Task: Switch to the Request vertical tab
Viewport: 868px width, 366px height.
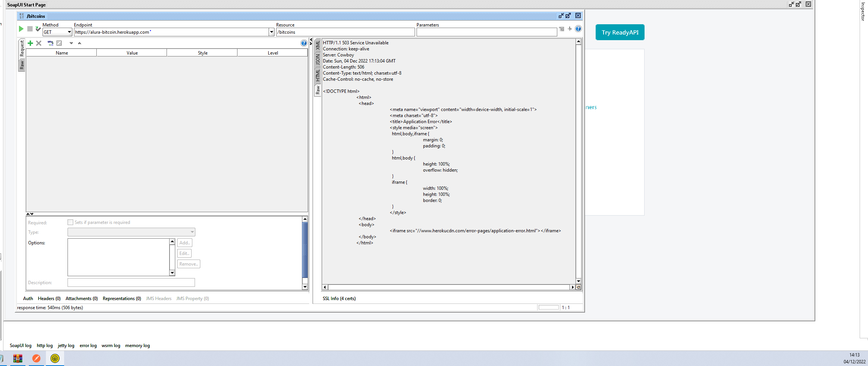Action: pyautogui.click(x=22, y=48)
